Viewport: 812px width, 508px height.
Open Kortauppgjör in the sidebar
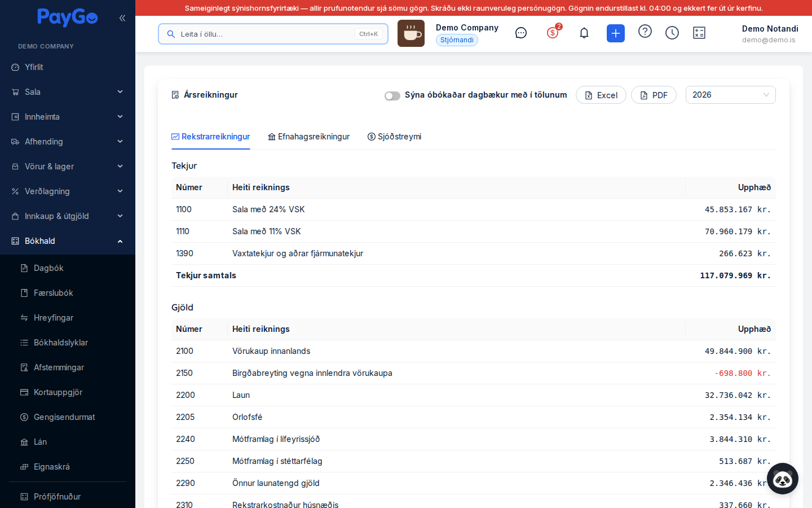point(68,392)
